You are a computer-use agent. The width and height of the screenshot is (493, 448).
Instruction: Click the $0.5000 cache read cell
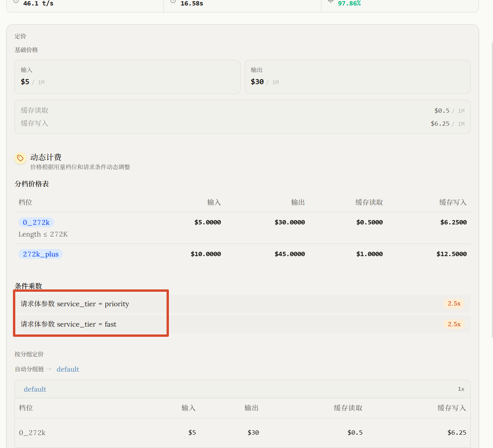[x=370, y=222]
